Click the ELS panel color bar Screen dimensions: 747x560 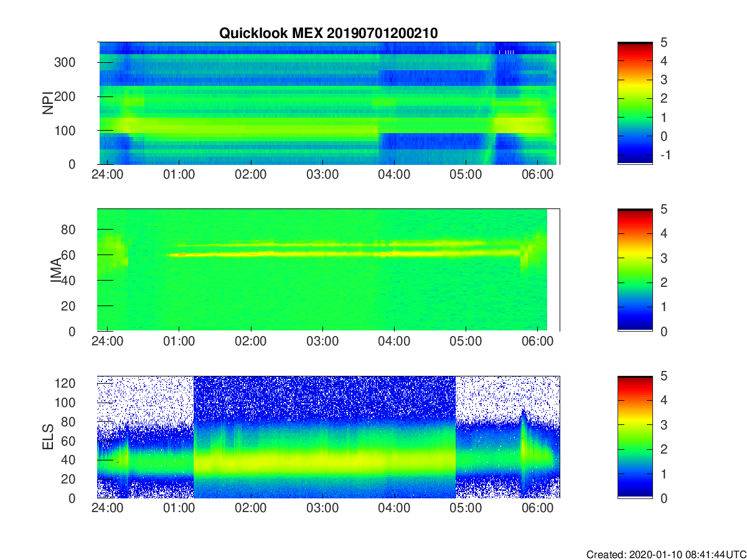tap(635, 437)
